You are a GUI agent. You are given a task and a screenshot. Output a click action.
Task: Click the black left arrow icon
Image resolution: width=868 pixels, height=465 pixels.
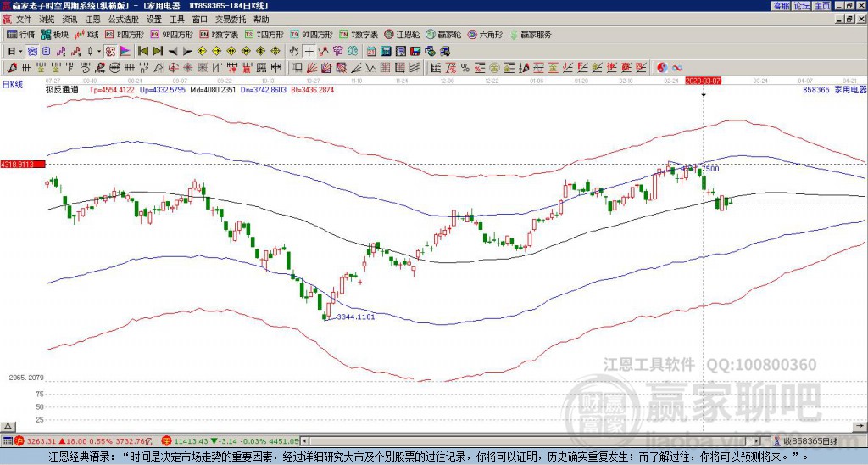coord(173,52)
